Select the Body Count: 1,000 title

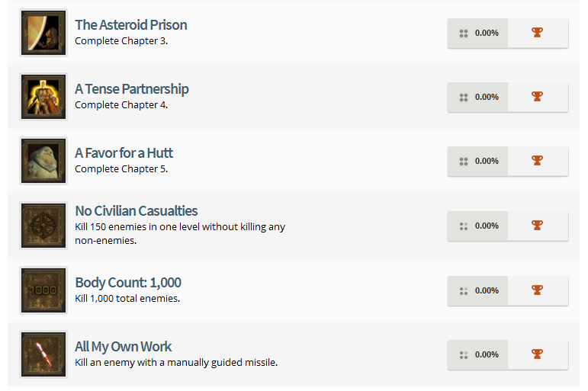(127, 283)
